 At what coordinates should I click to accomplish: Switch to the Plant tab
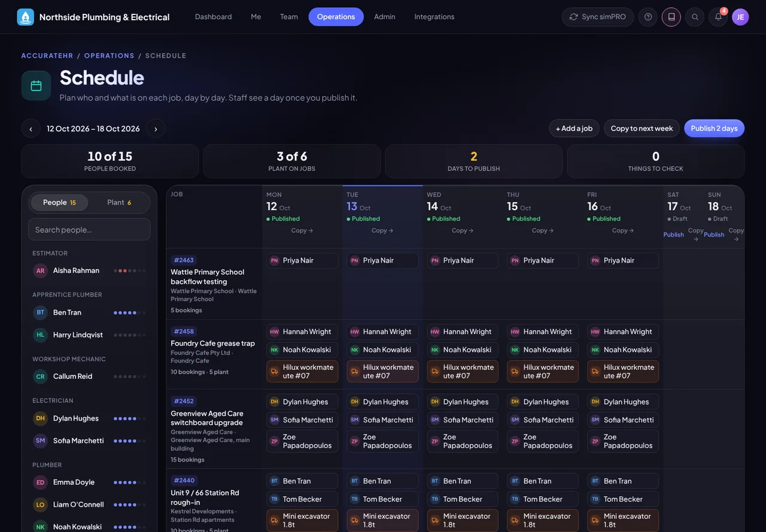[x=119, y=202]
